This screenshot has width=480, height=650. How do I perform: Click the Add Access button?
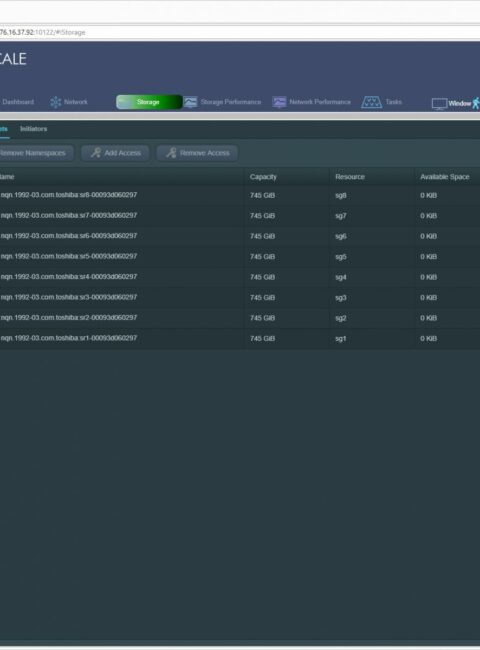[115, 153]
